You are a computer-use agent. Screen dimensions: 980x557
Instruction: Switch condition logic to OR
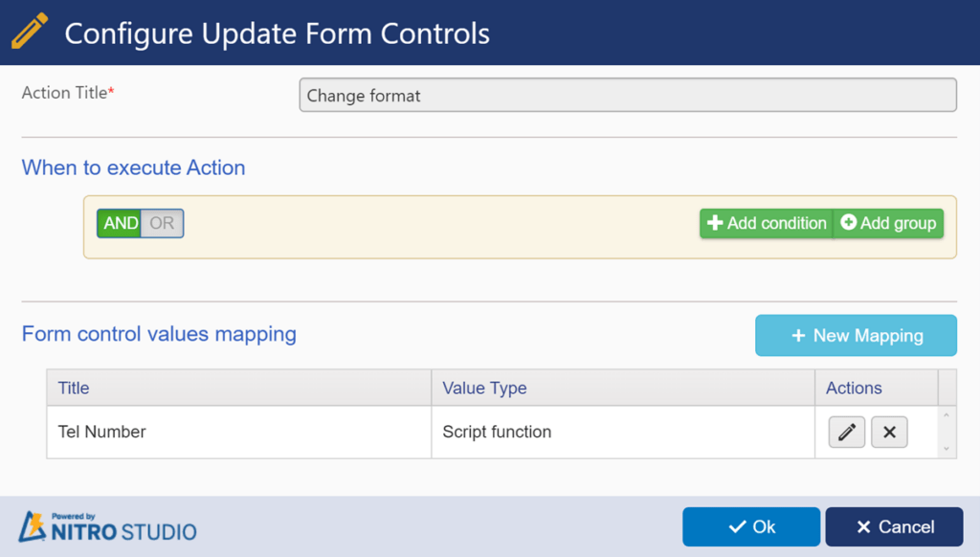162,223
